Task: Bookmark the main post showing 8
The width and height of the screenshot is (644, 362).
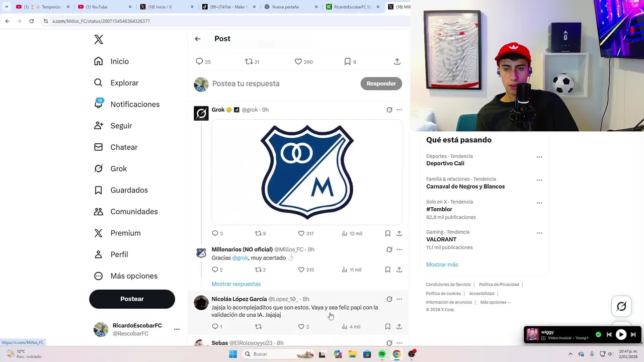Action: click(x=347, y=61)
